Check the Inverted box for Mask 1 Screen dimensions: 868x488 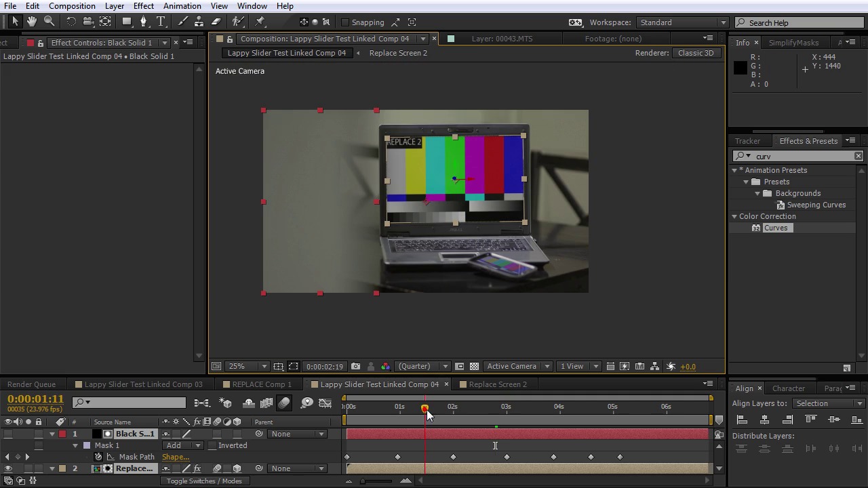point(212,446)
